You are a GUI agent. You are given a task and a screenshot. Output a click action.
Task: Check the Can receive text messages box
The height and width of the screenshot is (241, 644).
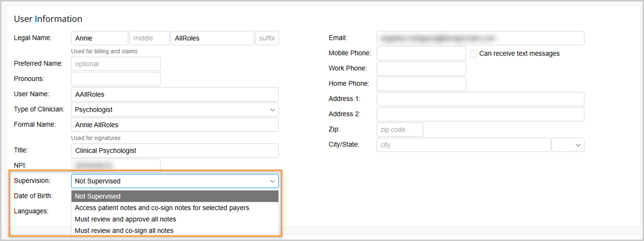[x=473, y=53]
